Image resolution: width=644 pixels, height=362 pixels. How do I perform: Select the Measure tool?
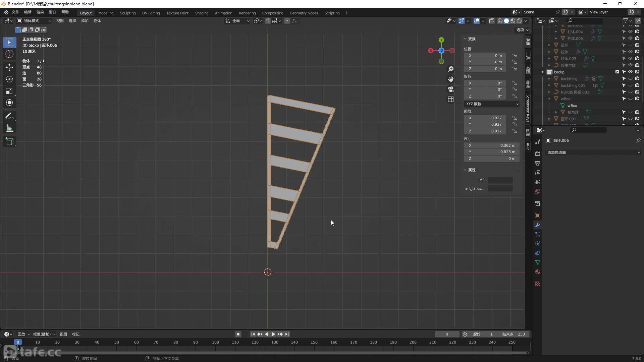9,128
